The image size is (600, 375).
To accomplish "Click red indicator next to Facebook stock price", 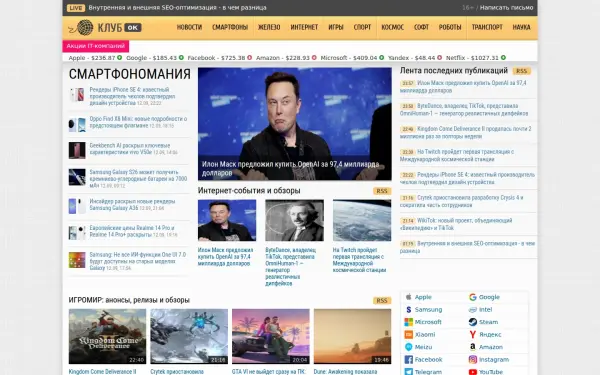I will point(249,58).
